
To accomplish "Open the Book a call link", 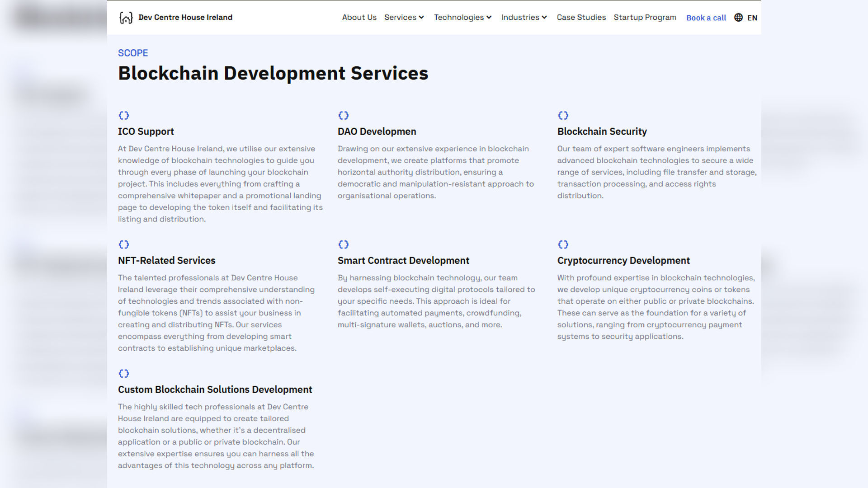I will tap(706, 18).
